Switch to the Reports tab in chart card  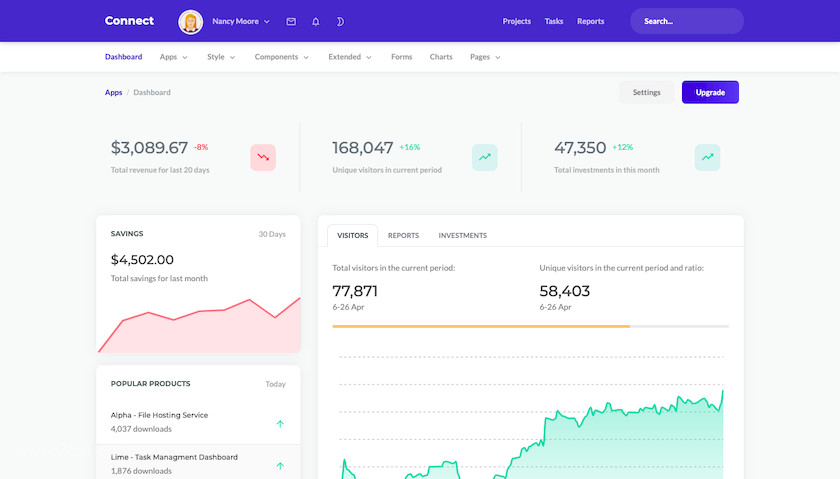pyautogui.click(x=403, y=235)
